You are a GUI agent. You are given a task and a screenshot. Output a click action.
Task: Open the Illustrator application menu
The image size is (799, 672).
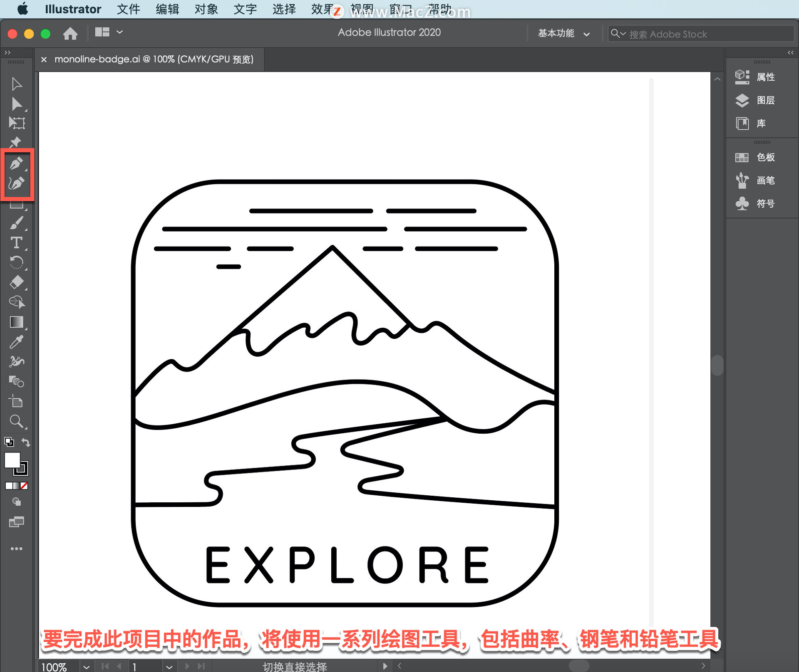coord(73,9)
